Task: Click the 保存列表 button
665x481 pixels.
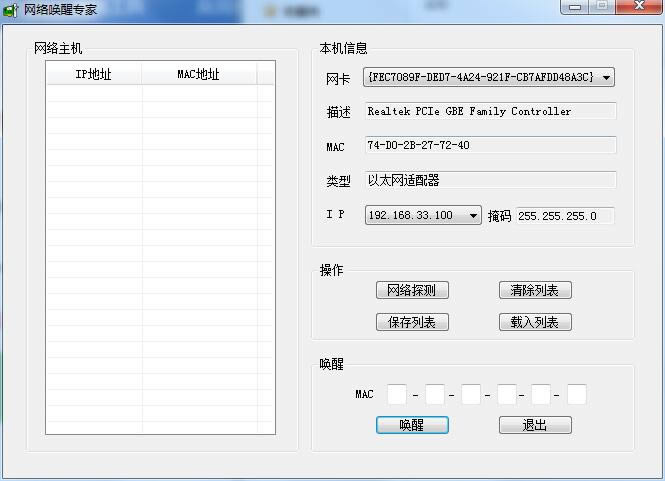Action: (x=412, y=322)
